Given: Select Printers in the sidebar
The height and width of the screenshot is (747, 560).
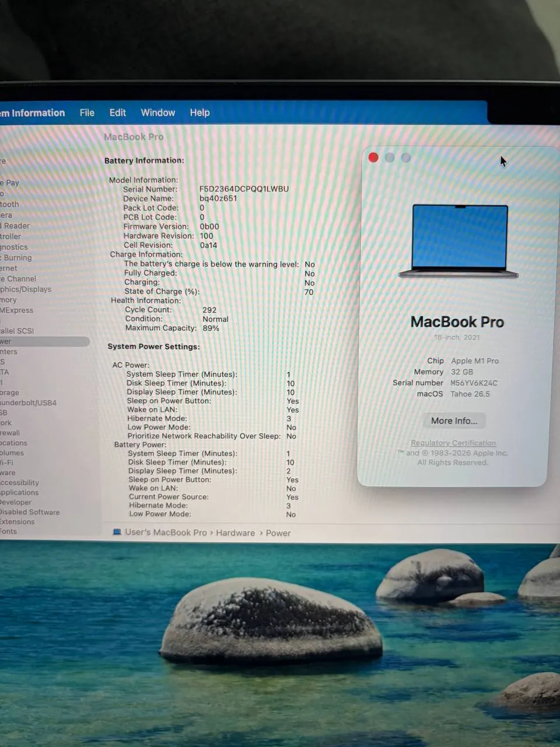Looking at the screenshot, I should coord(9,352).
